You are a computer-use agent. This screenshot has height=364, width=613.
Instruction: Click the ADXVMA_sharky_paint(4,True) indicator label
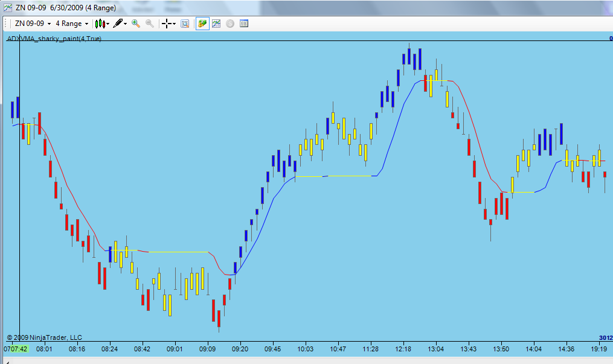[54, 38]
